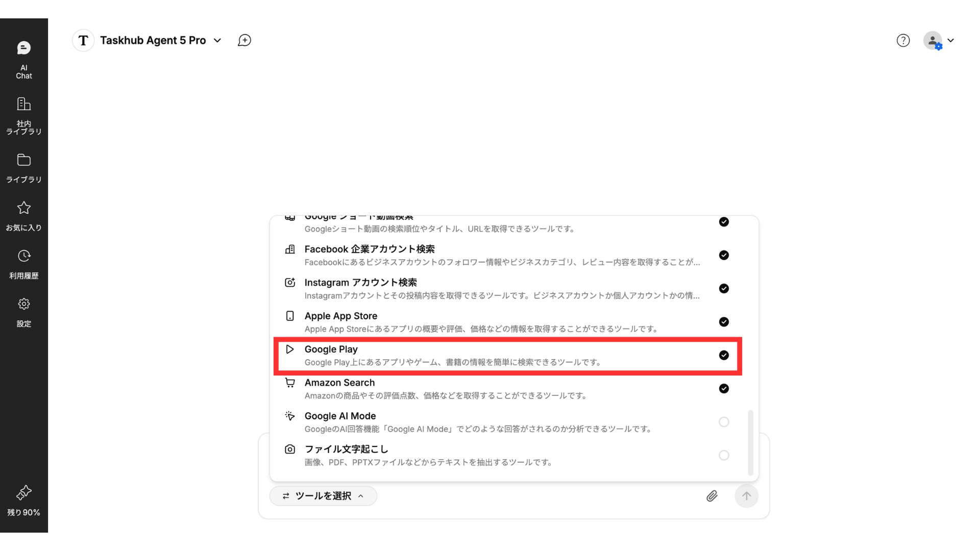This screenshot has width=980, height=551.
Task: Uncheck the Google Play tool checkmark
Action: tap(723, 355)
